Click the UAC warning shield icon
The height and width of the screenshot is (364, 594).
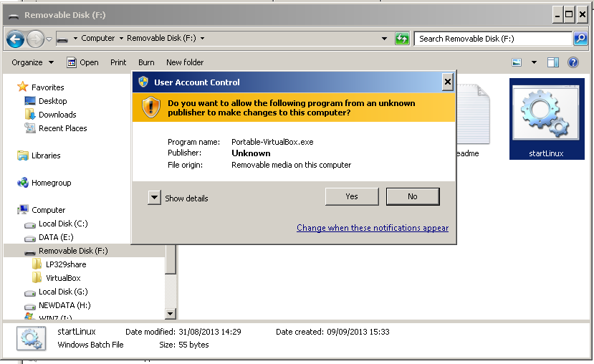[150, 107]
